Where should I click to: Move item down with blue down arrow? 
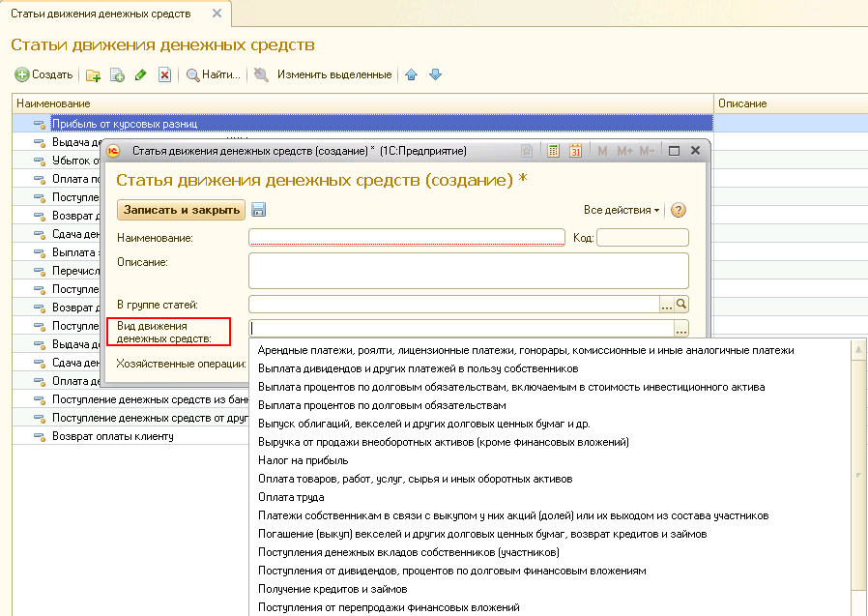tap(436, 74)
